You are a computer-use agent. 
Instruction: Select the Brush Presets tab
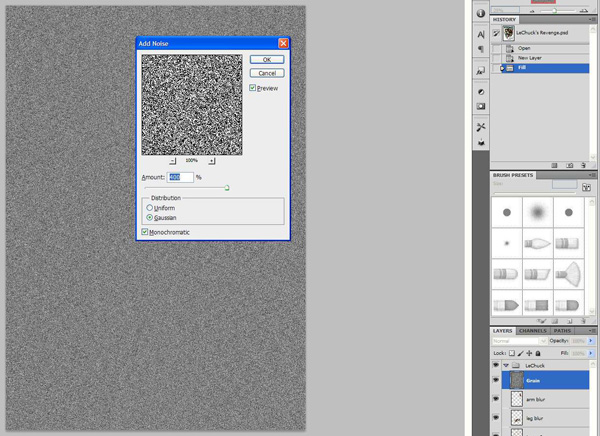click(x=513, y=175)
